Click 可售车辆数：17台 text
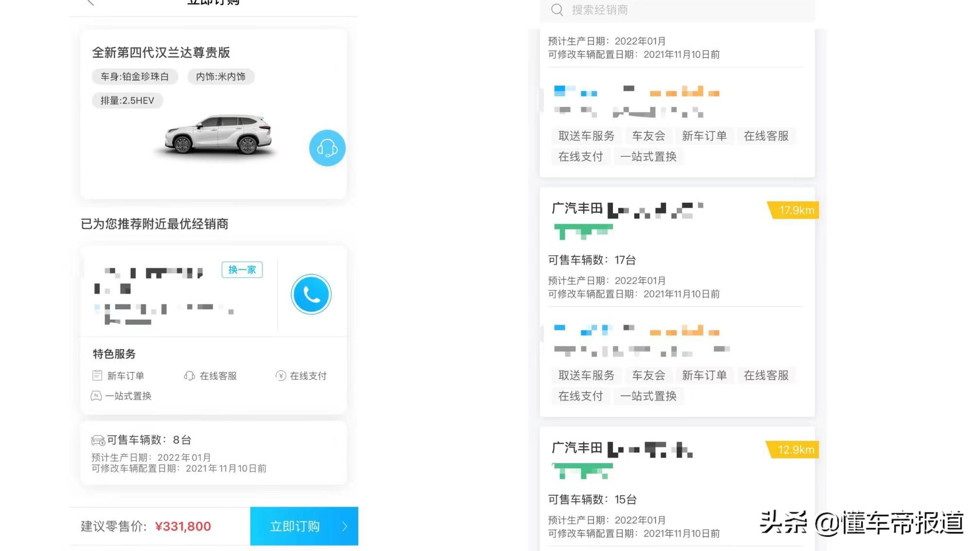Screen dimensions: 980x551 tap(592, 260)
